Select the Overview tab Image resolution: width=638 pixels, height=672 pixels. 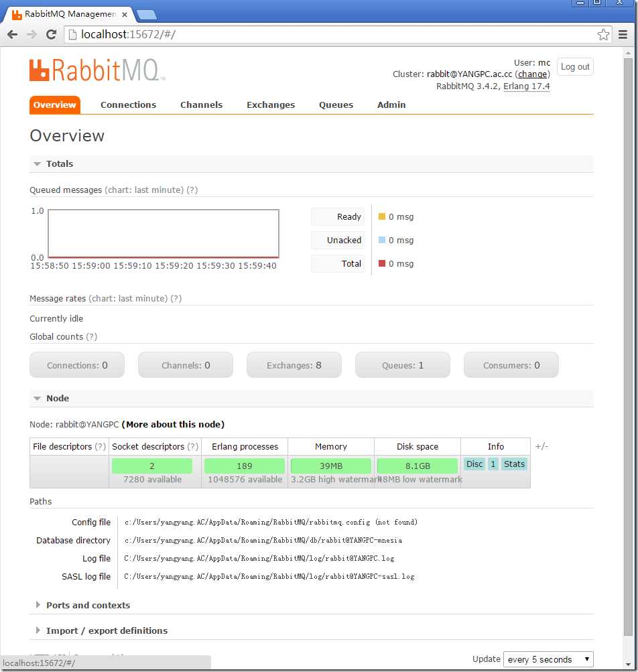[54, 105]
